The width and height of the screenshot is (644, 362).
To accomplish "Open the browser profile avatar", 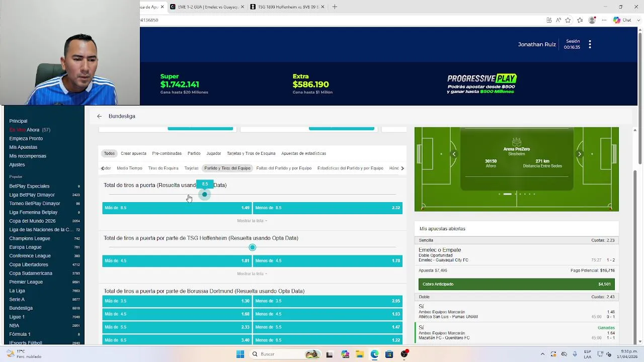I will click(592, 20).
